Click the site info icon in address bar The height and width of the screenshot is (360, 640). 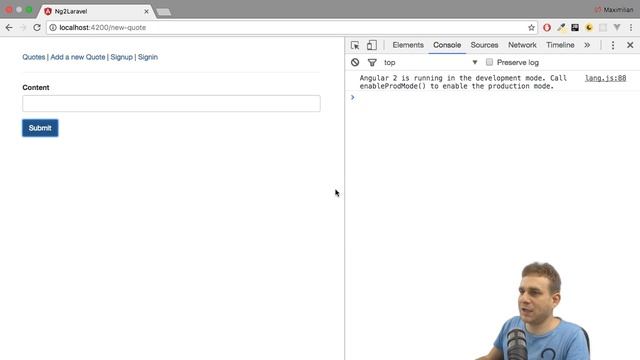point(53,27)
